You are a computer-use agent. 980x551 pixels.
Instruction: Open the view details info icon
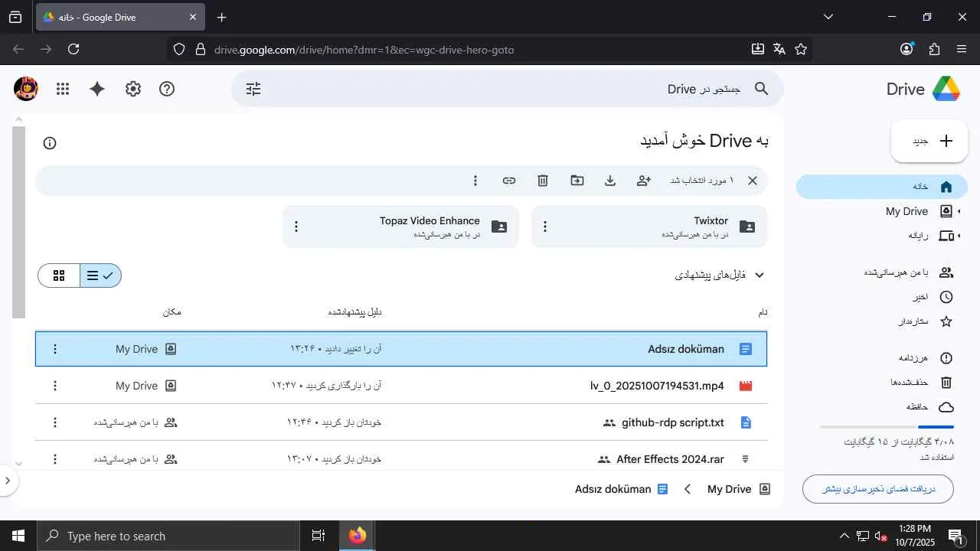50,143
